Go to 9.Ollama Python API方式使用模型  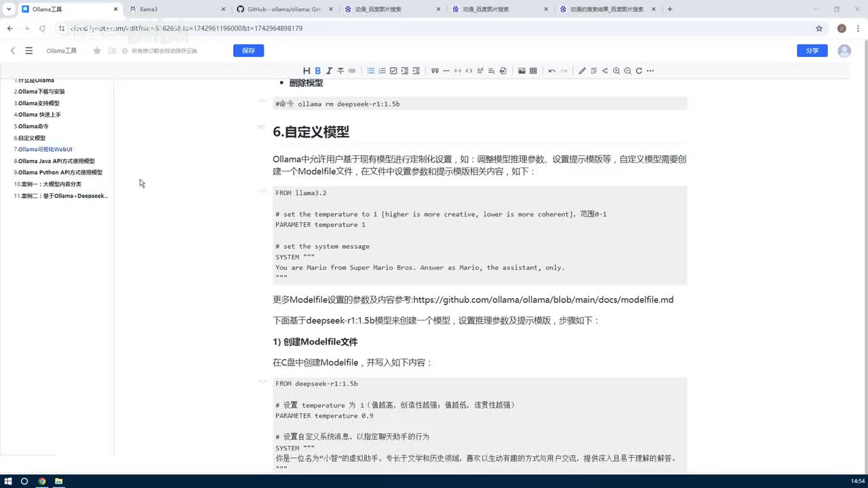pyautogui.click(x=58, y=172)
